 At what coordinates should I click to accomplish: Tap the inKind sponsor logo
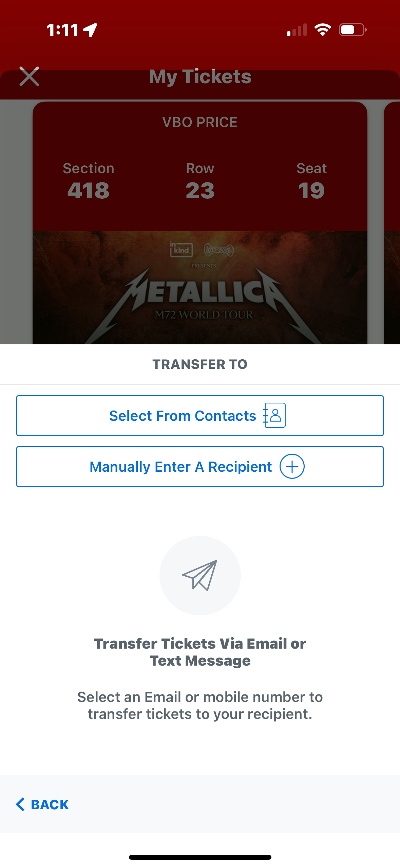[x=181, y=250]
